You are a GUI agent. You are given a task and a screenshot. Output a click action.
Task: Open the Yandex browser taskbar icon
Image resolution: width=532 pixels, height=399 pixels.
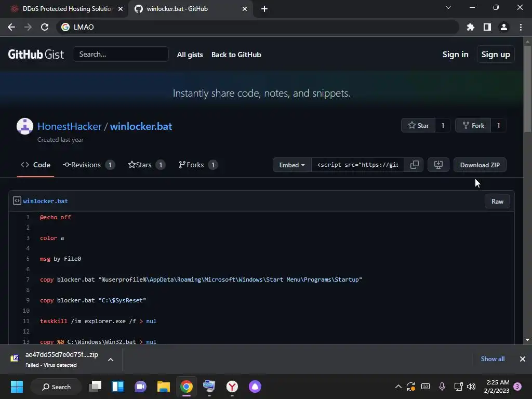coord(232,387)
